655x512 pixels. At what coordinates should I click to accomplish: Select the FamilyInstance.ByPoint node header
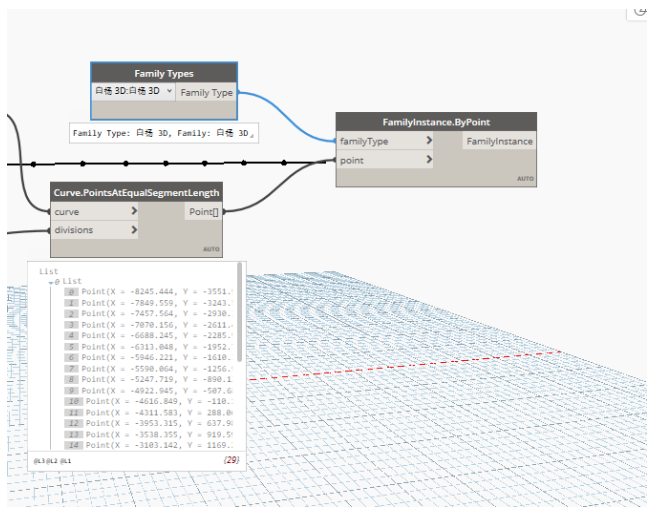436,122
